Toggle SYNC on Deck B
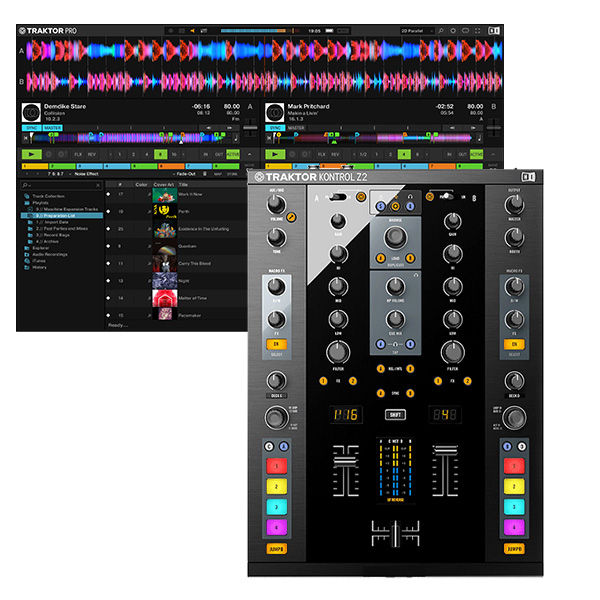The width and height of the screenshot is (600, 600). [275, 128]
